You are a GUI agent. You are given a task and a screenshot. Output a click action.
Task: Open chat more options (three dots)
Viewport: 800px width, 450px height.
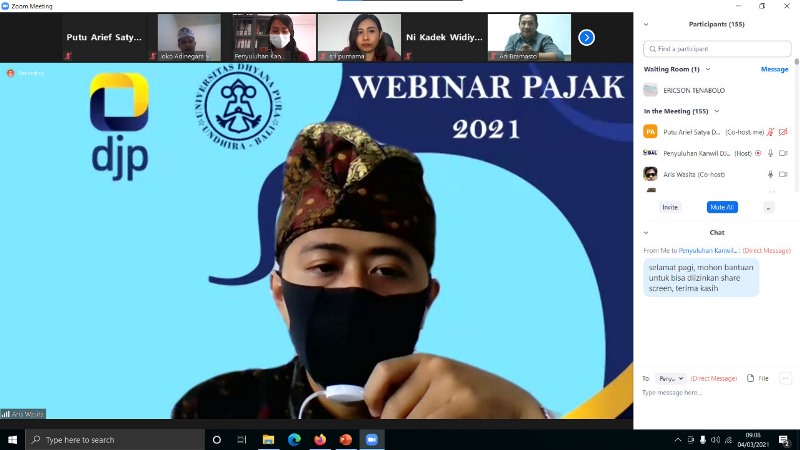coord(785,378)
